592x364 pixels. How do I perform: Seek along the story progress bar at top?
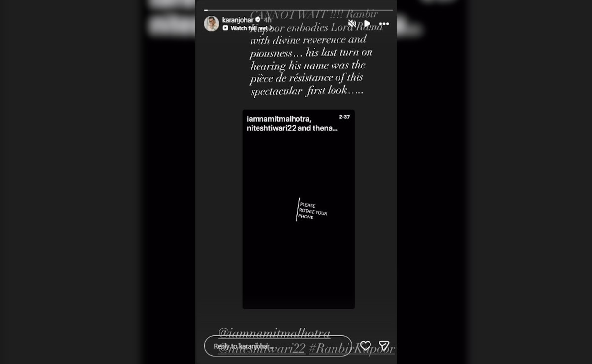(298, 10)
